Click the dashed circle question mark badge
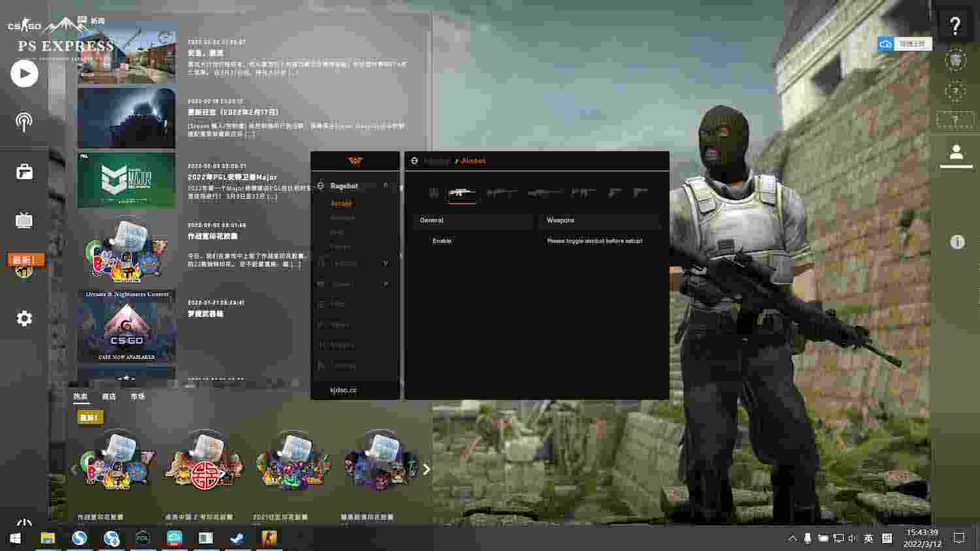The width and height of the screenshot is (980, 551). pyautogui.click(x=956, y=91)
